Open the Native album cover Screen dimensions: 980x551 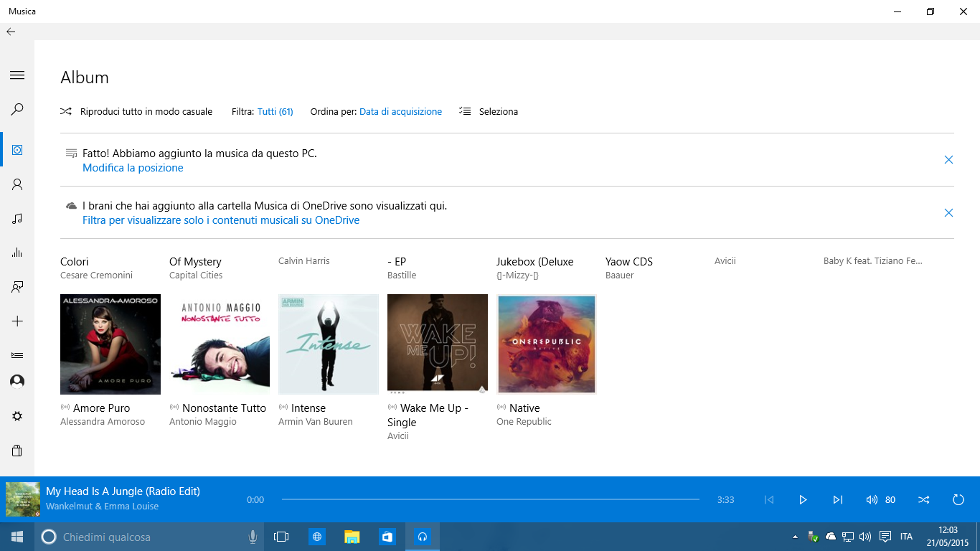pos(547,344)
